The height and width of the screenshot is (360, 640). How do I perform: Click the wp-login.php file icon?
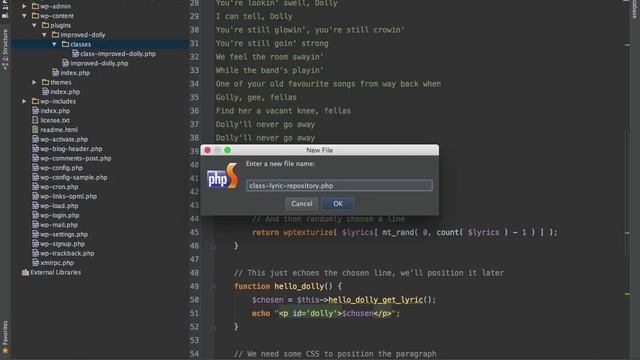pos(36,215)
